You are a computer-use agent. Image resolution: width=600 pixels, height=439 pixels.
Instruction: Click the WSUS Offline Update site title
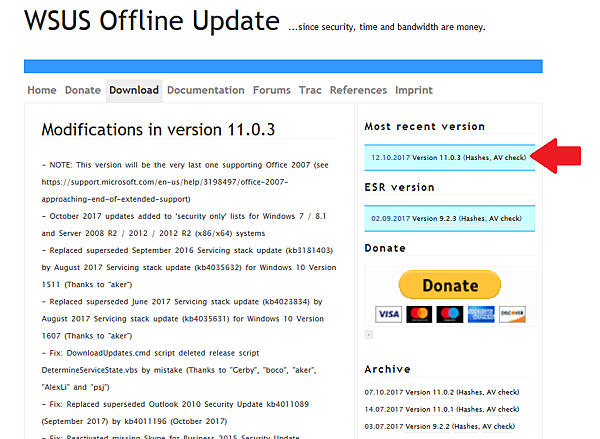(x=152, y=21)
